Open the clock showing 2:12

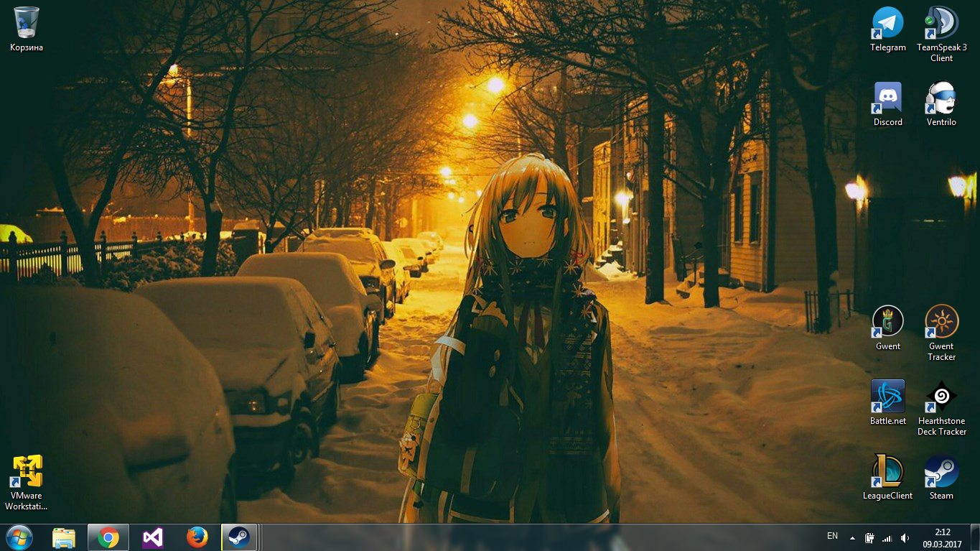click(942, 537)
